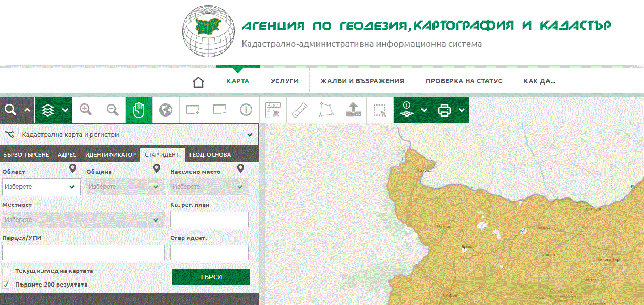
Task: Select the polygon area measuring tool
Action: click(326, 110)
